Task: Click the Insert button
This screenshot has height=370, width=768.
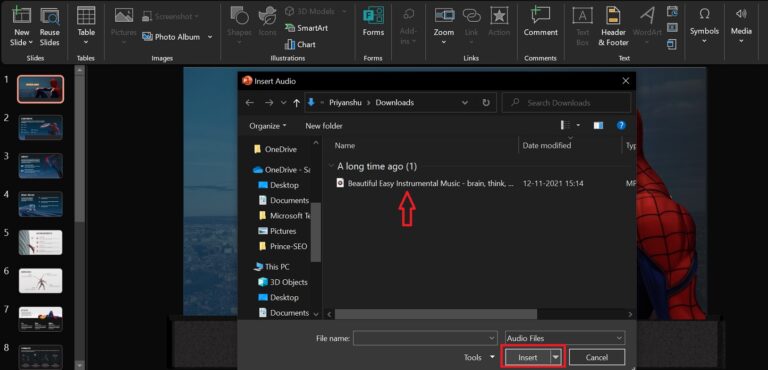Action: point(528,357)
